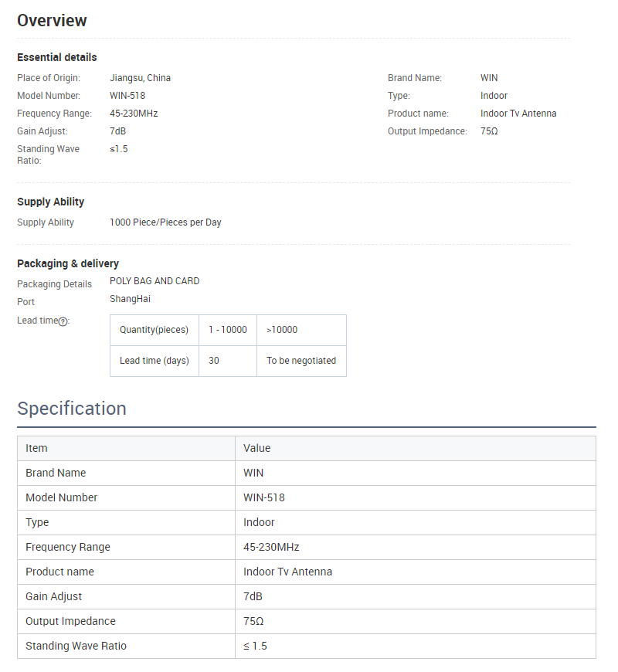Select the POLY BAG AND CARD value

click(x=154, y=281)
